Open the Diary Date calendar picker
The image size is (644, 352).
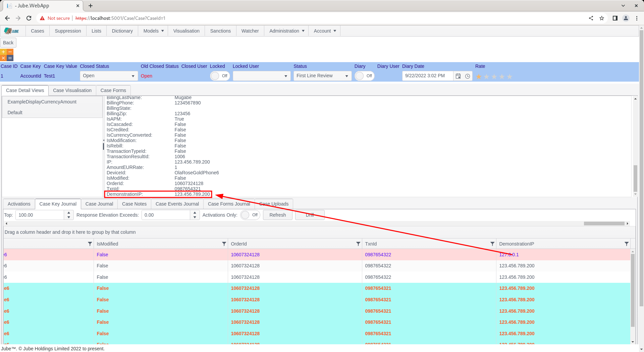[458, 76]
